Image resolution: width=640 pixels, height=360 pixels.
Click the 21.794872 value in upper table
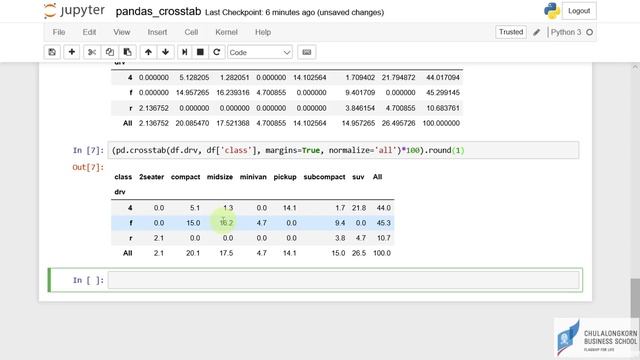(x=398, y=78)
